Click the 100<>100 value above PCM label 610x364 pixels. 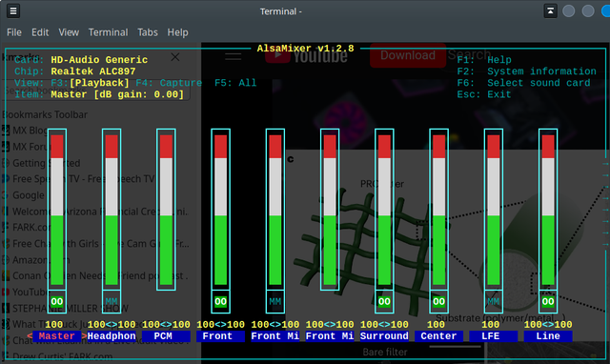point(166,324)
